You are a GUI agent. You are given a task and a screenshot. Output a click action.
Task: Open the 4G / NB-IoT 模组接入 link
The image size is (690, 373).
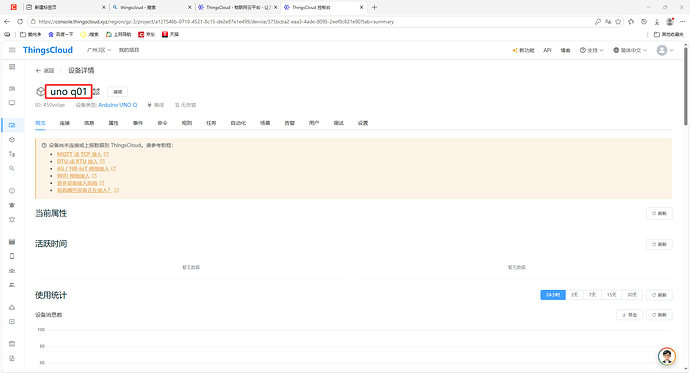tap(86, 168)
